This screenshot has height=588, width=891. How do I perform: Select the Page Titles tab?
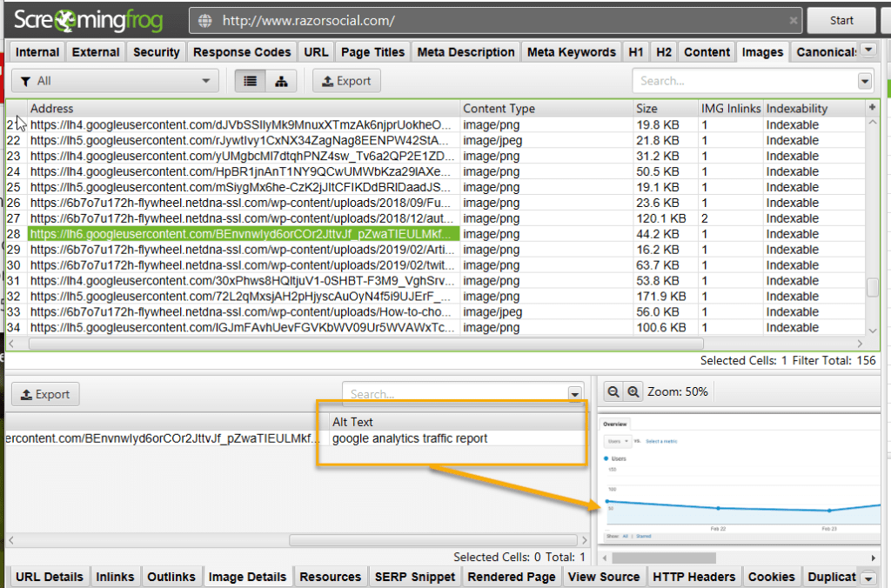[372, 52]
